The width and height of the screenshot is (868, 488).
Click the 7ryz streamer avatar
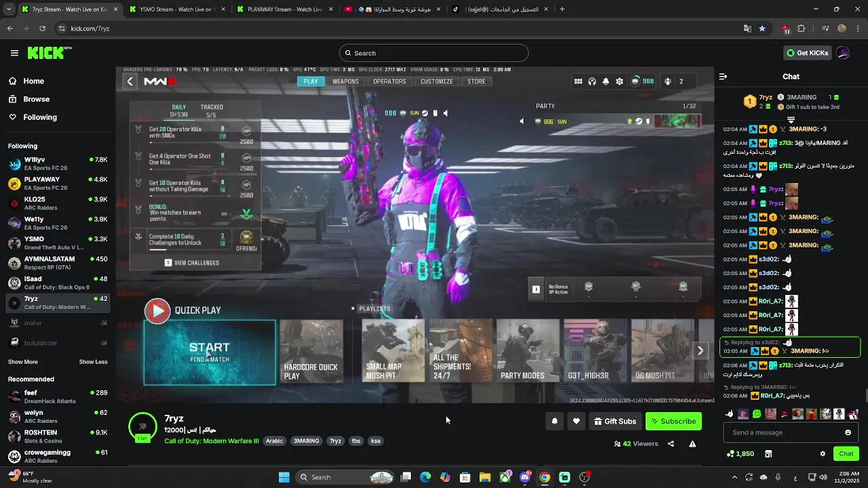(x=142, y=426)
